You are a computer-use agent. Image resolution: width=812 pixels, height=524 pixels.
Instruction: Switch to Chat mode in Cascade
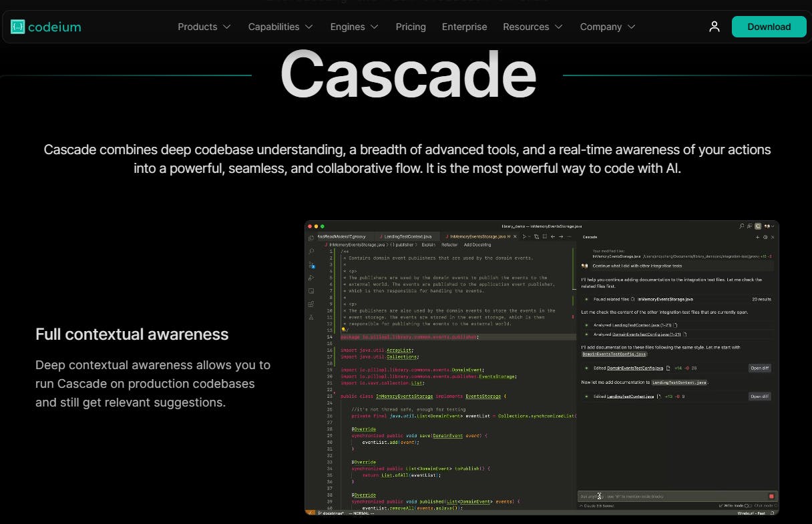[x=765, y=506]
